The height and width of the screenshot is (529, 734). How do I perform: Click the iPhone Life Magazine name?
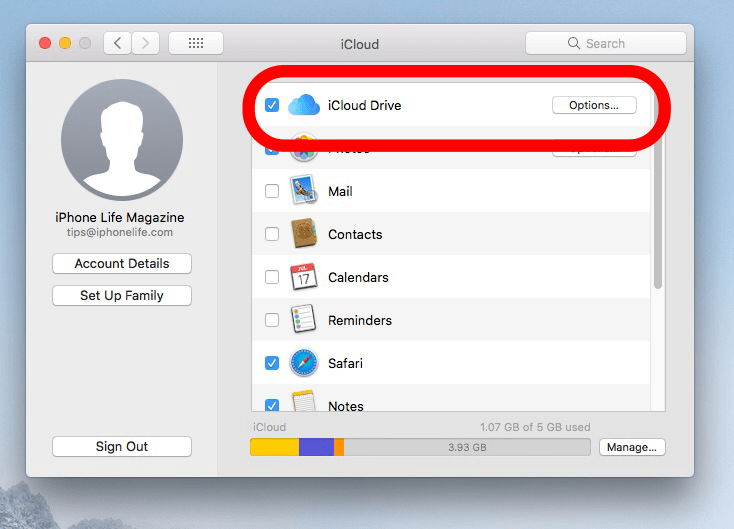(120, 217)
